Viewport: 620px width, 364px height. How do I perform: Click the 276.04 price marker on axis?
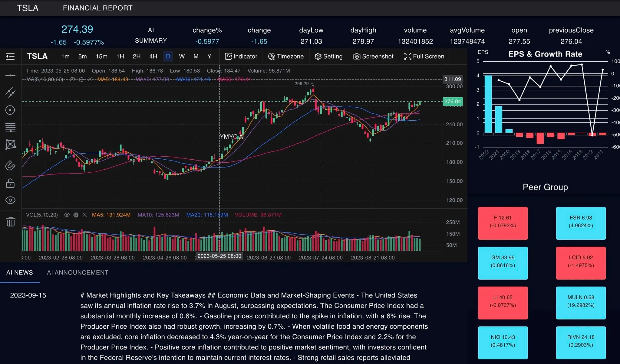pyautogui.click(x=453, y=102)
